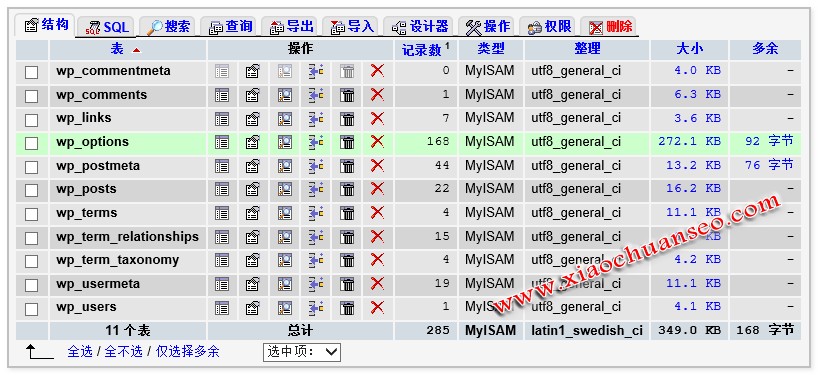Drop wp_users red X icon
The height and width of the screenshot is (375, 818).
(377, 308)
